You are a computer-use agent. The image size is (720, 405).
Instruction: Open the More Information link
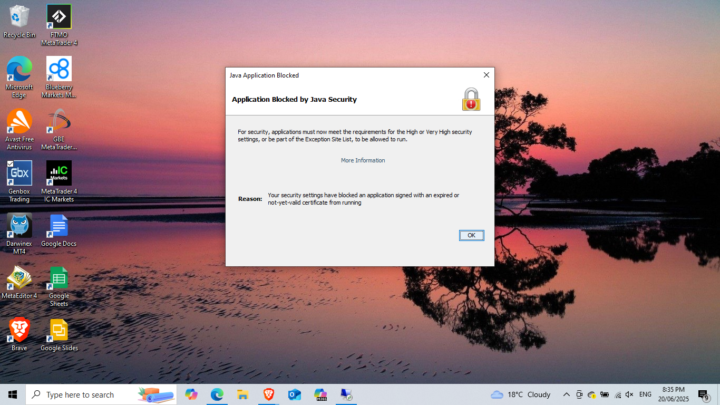tap(363, 160)
